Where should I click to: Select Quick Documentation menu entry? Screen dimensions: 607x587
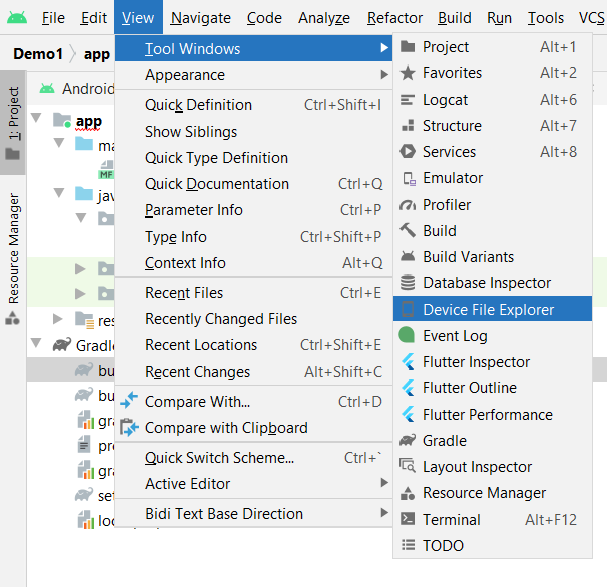click(254, 184)
